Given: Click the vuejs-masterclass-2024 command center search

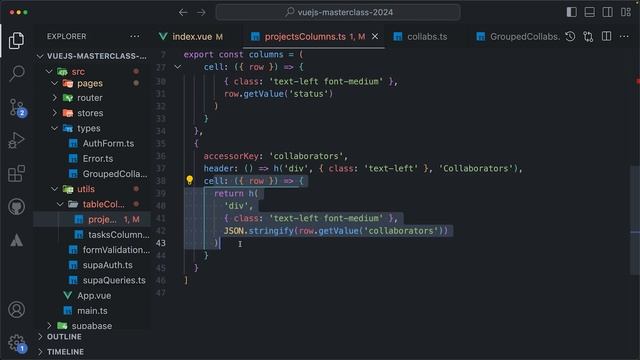Looking at the screenshot, I should pos(338,12).
